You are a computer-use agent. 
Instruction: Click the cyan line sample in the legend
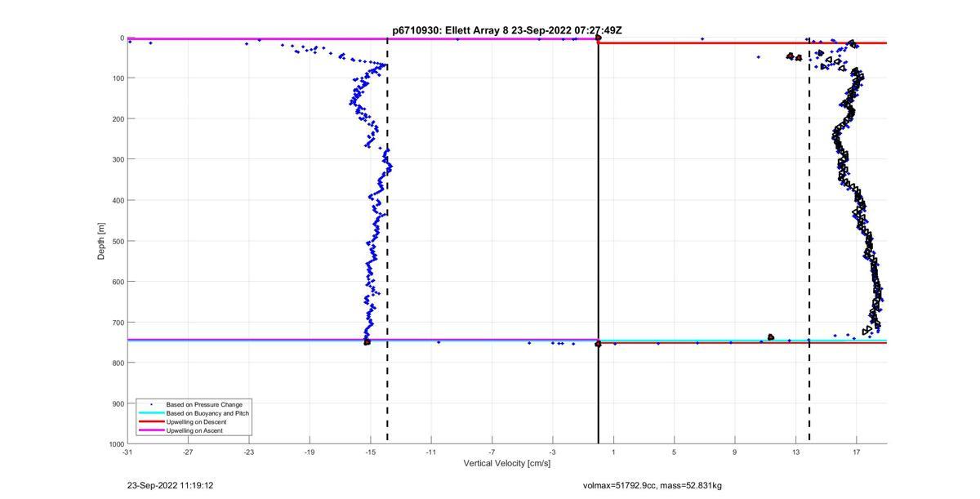point(150,413)
